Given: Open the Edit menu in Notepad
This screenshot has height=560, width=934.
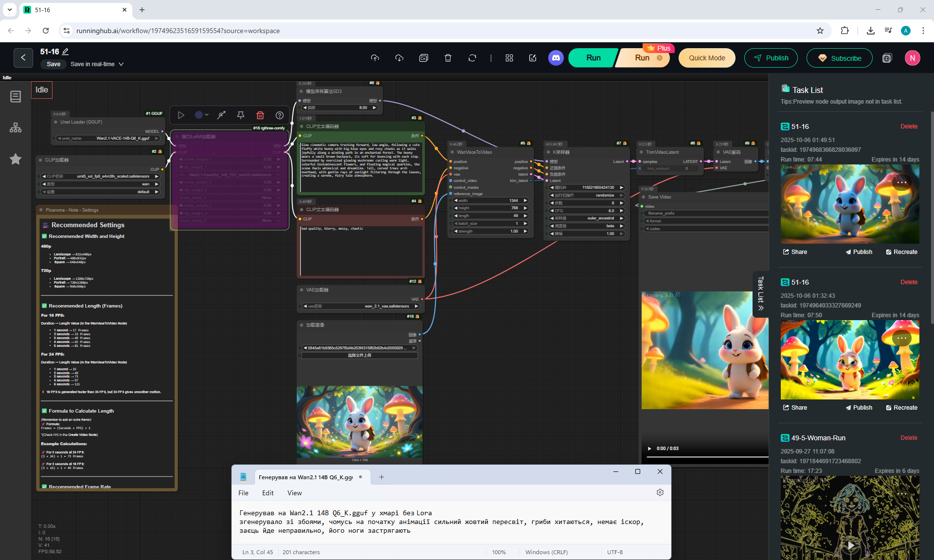Looking at the screenshot, I should pos(268,493).
